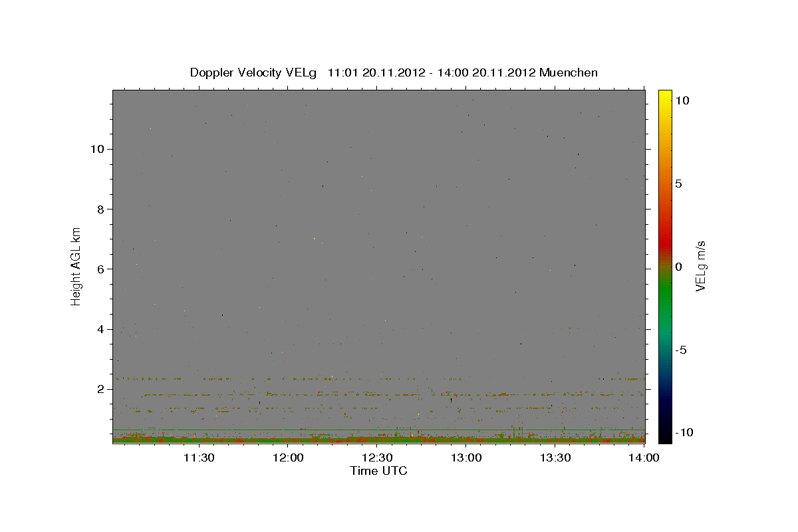Click the 12:00 time axis label

(x=287, y=458)
